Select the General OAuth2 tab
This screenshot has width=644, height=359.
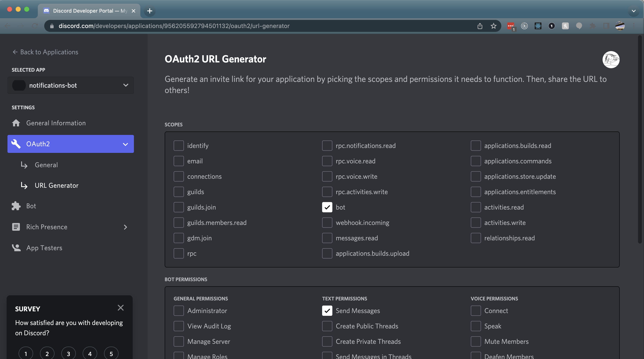[x=46, y=165]
